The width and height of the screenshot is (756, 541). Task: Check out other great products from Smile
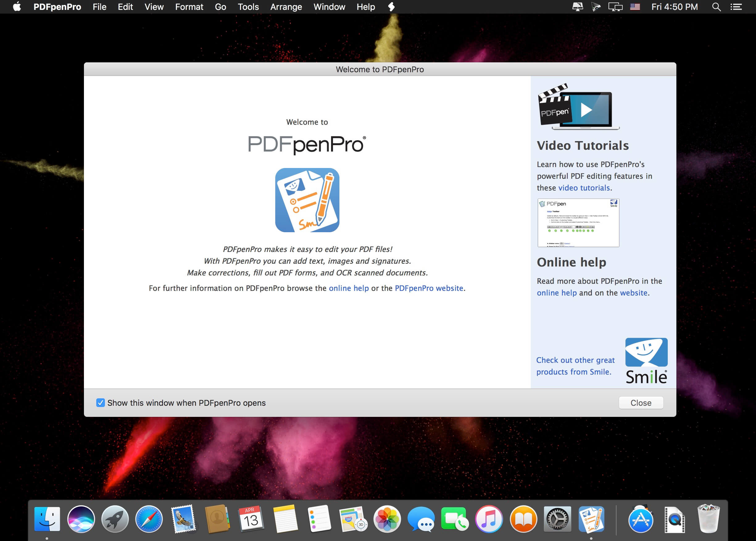click(575, 366)
